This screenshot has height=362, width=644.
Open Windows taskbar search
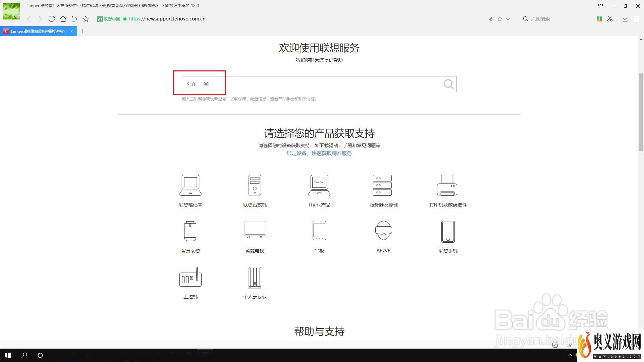point(24,355)
